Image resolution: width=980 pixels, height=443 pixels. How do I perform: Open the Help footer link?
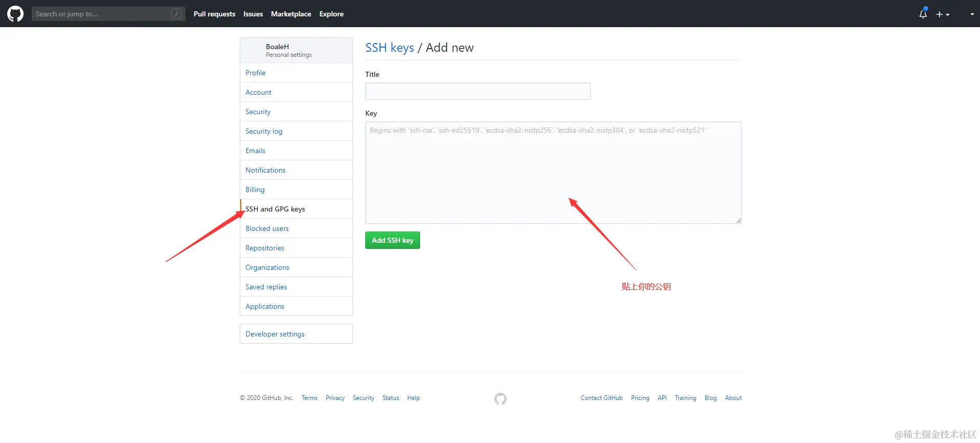[413, 398]
